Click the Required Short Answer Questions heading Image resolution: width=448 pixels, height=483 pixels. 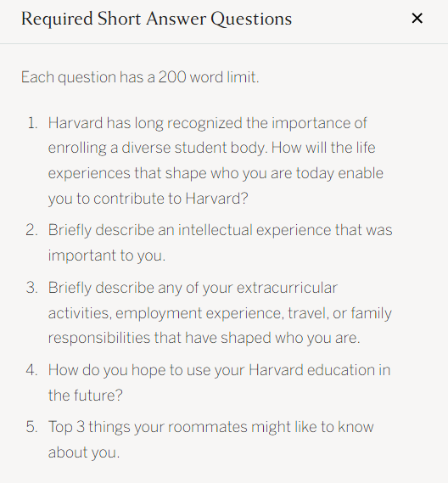tap(156, 19)
